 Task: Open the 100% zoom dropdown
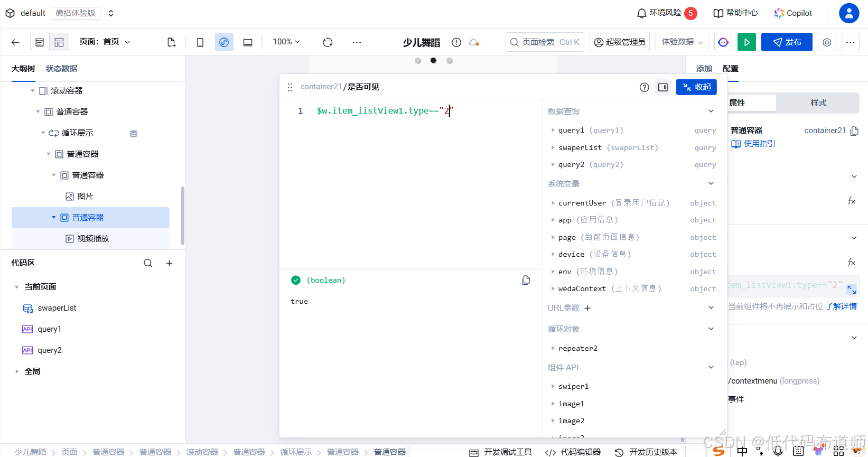[286, 42]
